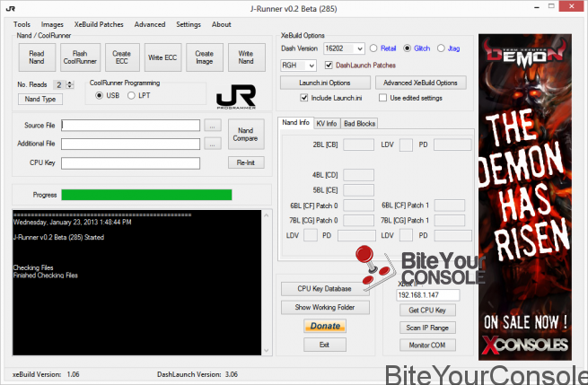Image resolution: width=588 pixels, height=385 pixels.
Task: Click the Flash CoolRunner button
Action: (80, 57)
